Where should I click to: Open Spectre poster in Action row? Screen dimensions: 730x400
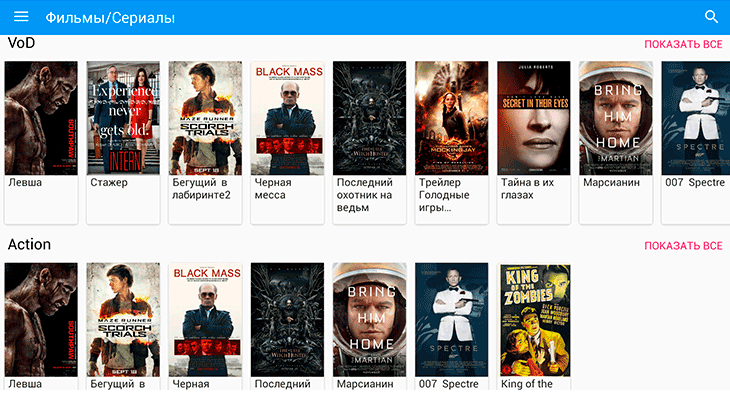click(452, 319)
